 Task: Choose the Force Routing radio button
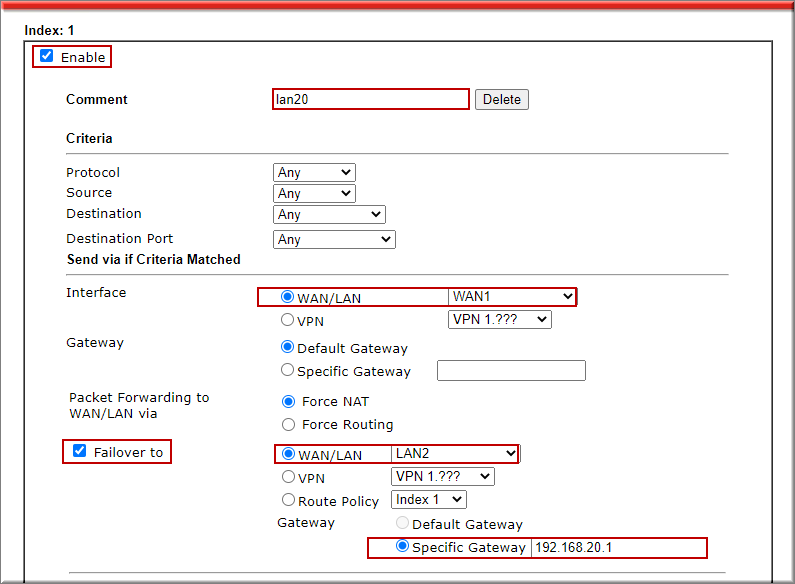(288, 424)
